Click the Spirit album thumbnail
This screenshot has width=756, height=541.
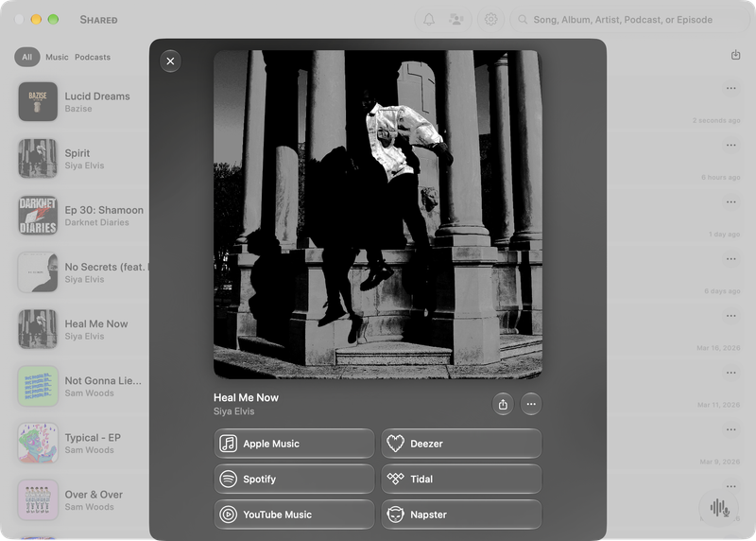[38, 158]
